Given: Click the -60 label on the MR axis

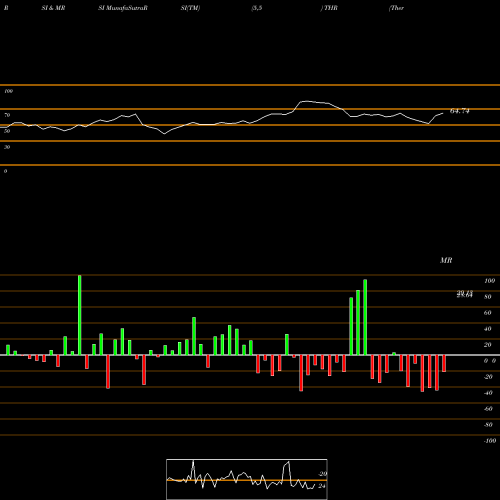Looking at the screenshot, I should [x=488, y=409].
